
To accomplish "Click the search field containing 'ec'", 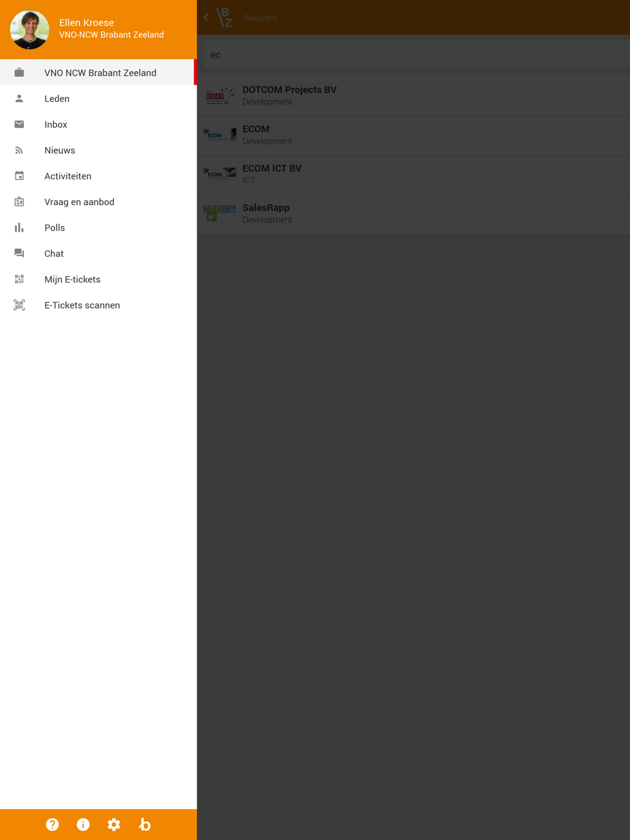I will pyautogui.click(x=416, y=55).
